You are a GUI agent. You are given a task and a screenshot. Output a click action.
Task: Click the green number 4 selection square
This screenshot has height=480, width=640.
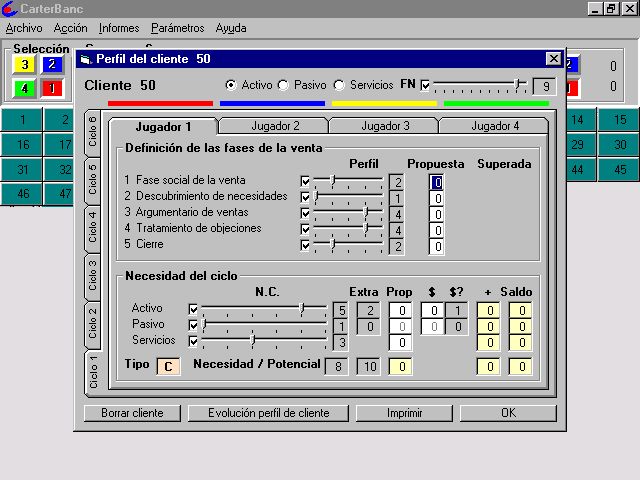pyautogui.click(x=24, y=87)
